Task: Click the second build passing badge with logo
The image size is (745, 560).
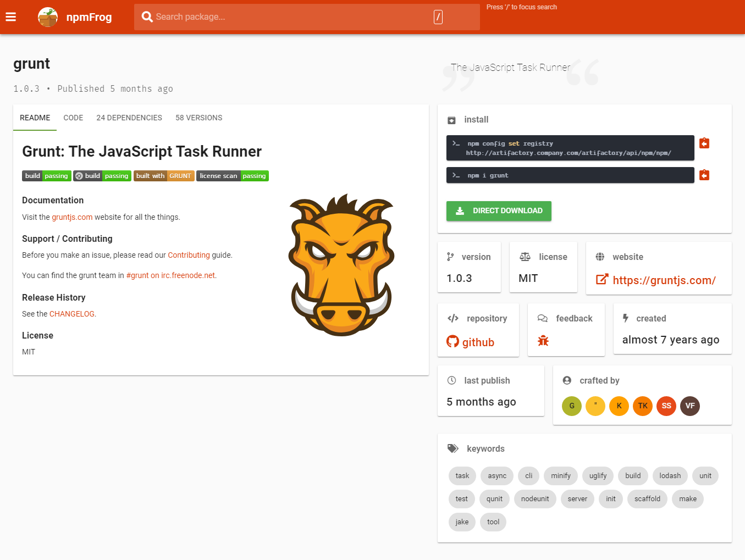Action: coord(102,176)
